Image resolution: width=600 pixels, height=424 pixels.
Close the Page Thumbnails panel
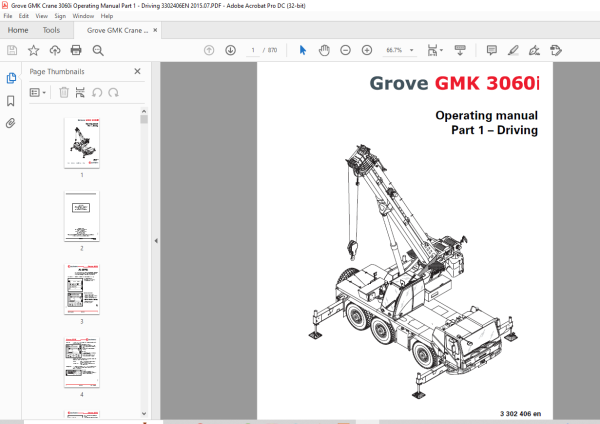pyautogui.click(x=137, y=71)
